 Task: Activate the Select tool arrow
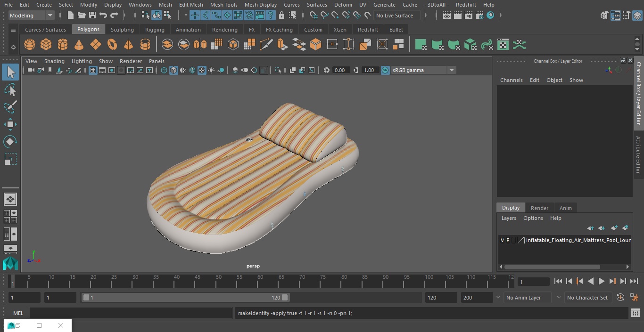click(x=10, y=72)
